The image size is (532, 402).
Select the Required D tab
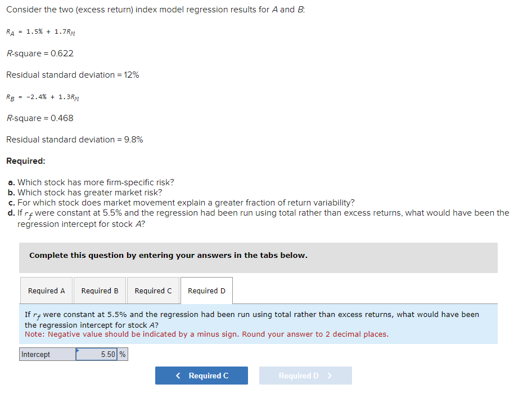[x=206, y=291]
